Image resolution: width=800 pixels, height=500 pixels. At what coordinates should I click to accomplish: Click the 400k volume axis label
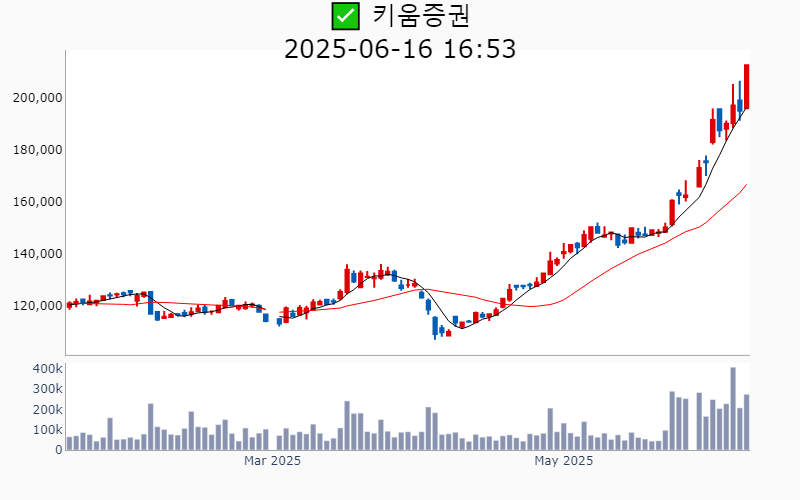47,369
